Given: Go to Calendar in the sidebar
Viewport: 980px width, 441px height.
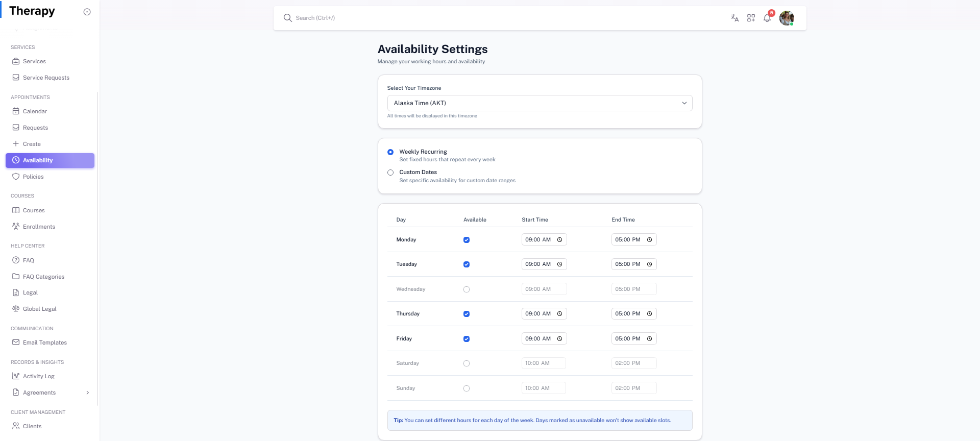Looking at the screenshot, I should point(50,111).
